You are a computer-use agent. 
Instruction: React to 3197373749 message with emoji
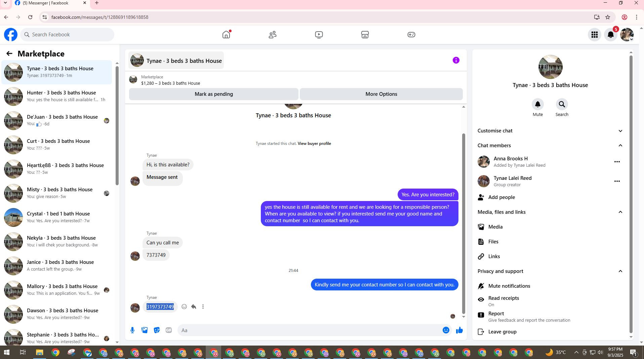[184, 307]
